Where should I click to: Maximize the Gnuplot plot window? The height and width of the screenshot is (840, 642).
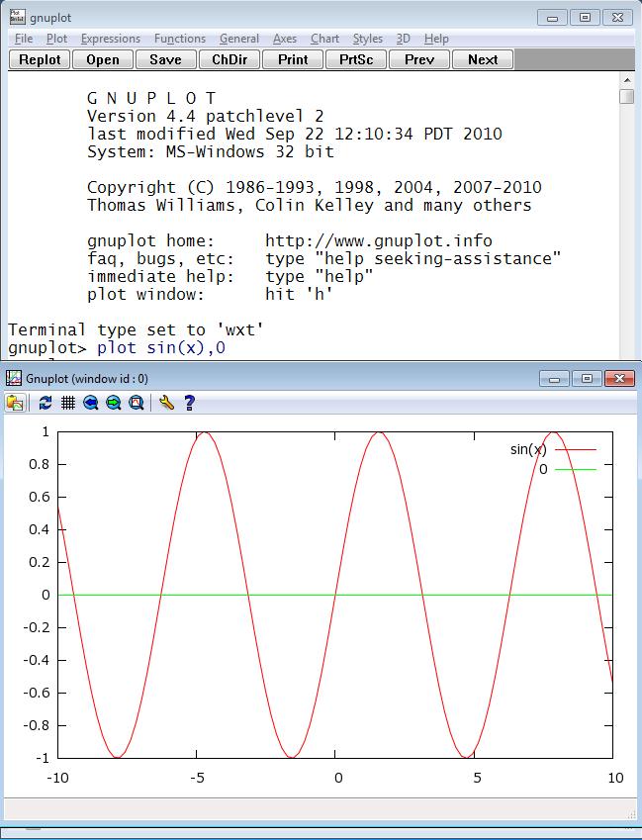587,378
